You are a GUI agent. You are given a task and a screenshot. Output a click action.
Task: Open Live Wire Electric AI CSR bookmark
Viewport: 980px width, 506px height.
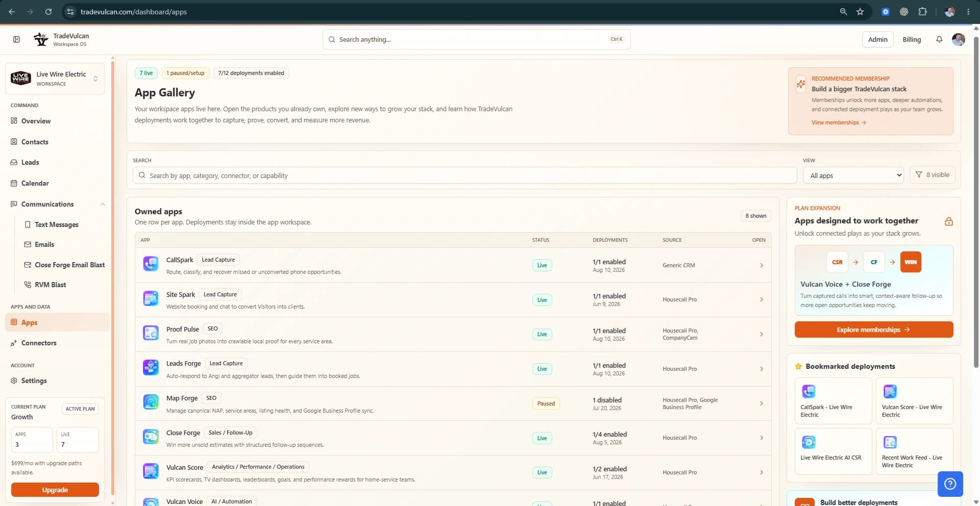(x=833, y=451)
